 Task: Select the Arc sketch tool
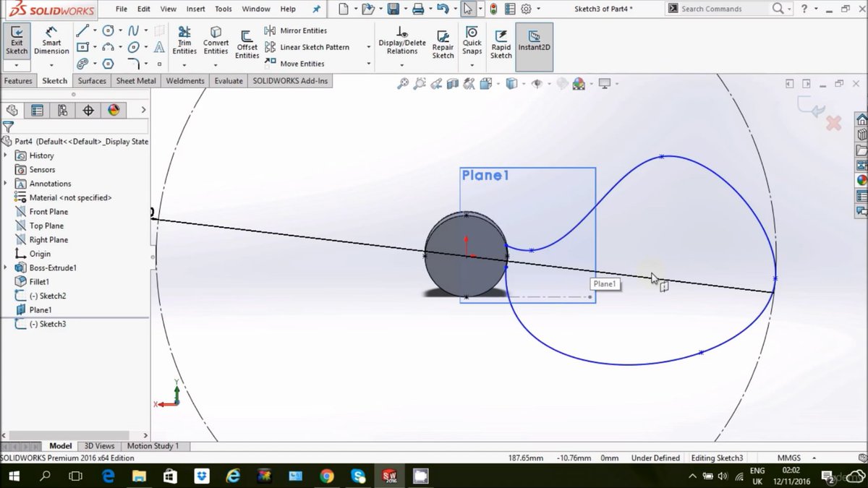[109, 47]
